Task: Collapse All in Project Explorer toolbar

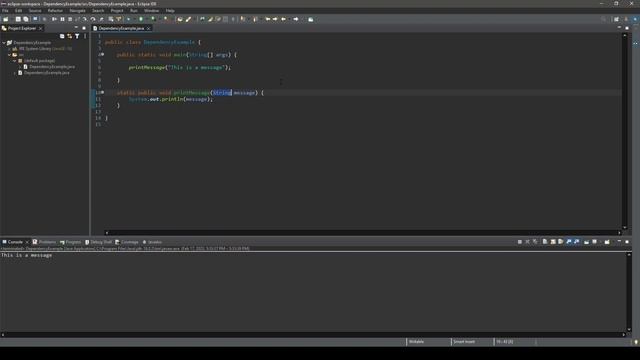Action: 62,36
